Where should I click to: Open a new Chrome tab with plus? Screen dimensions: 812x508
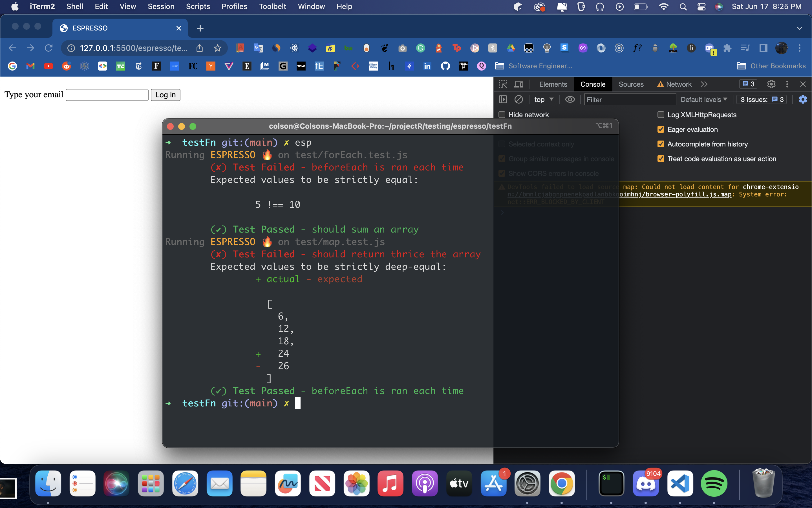(x=200, y=28)
